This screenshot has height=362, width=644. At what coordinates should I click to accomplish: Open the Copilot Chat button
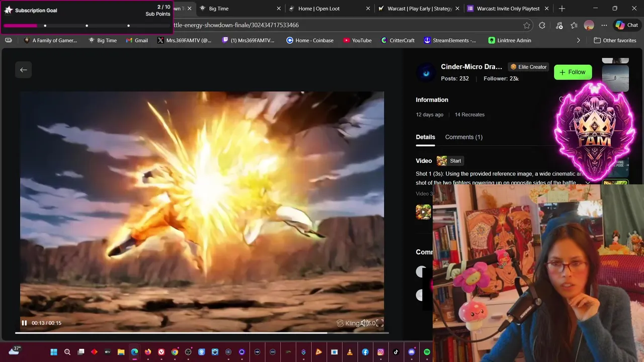click(626, 25)
